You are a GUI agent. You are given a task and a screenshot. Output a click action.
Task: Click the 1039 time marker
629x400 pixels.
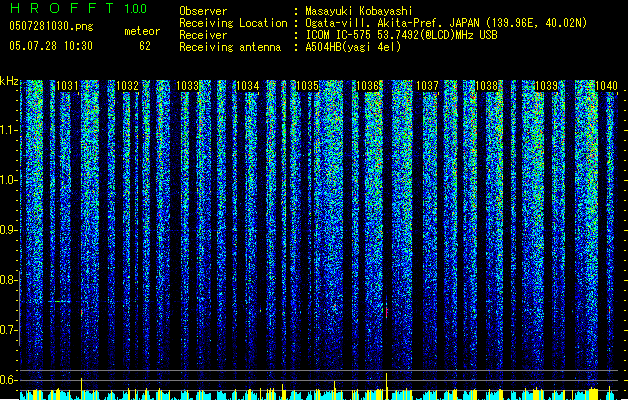[547, 86]
